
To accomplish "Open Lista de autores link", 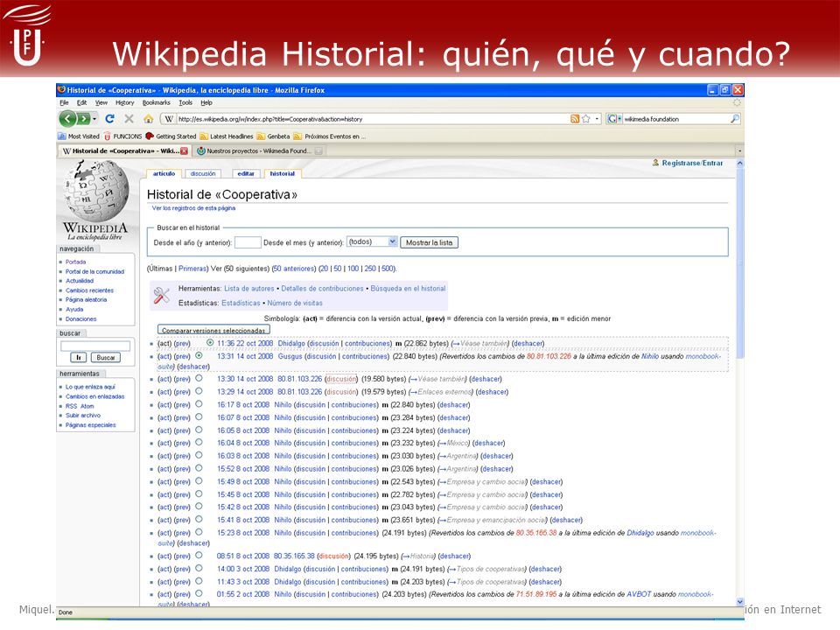I will pos(249,288).
